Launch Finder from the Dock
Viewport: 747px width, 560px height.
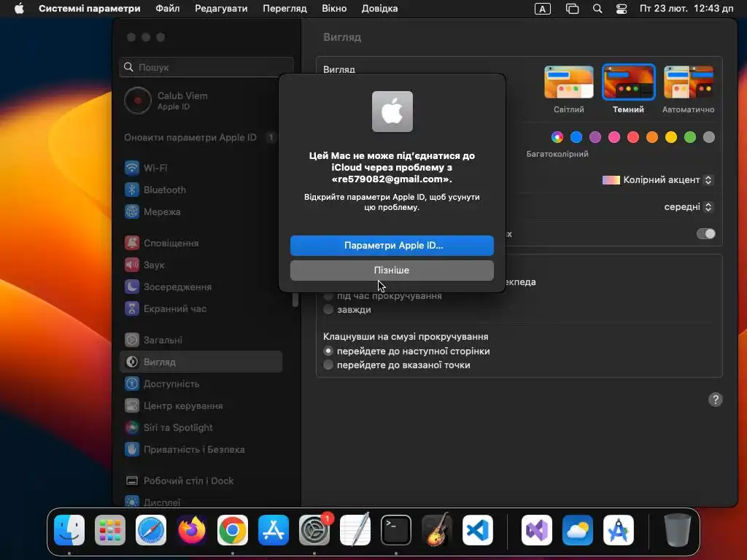click(69, 530)
